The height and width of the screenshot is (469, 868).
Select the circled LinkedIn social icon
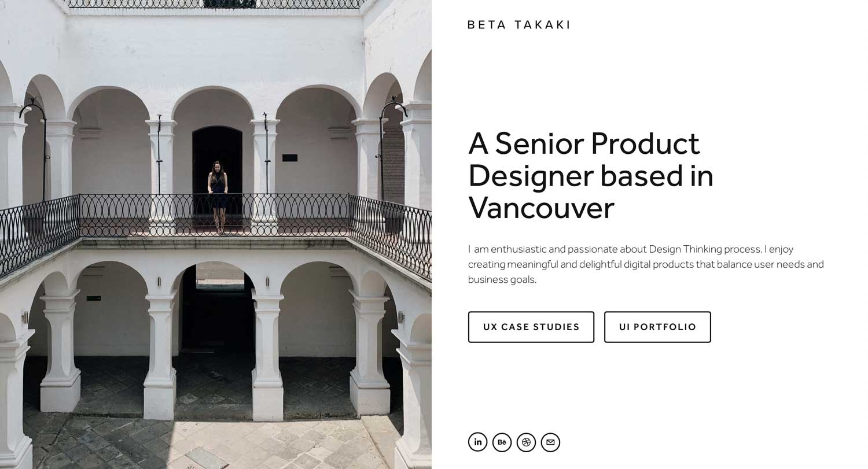477,441
